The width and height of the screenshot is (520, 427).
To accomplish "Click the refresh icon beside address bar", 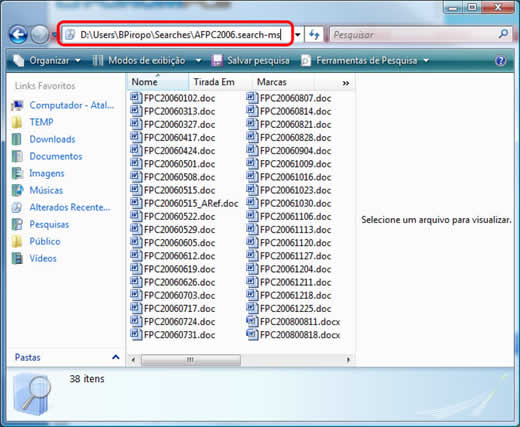I will pos(314,34).
